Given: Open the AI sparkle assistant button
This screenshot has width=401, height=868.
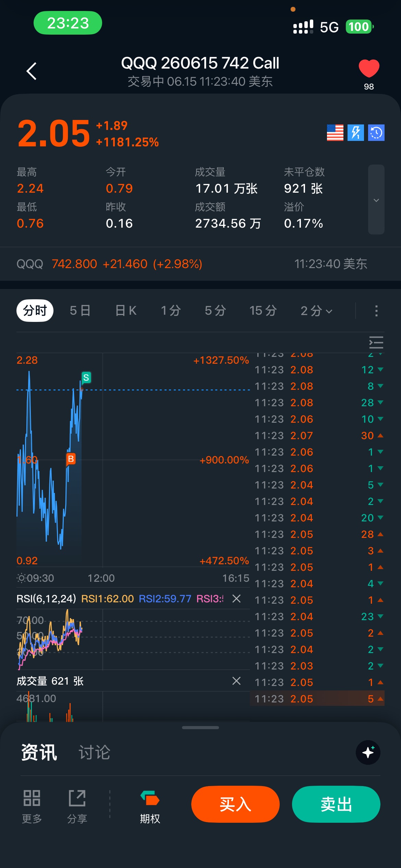Looking at the screenshot, I should coord(368,752).
